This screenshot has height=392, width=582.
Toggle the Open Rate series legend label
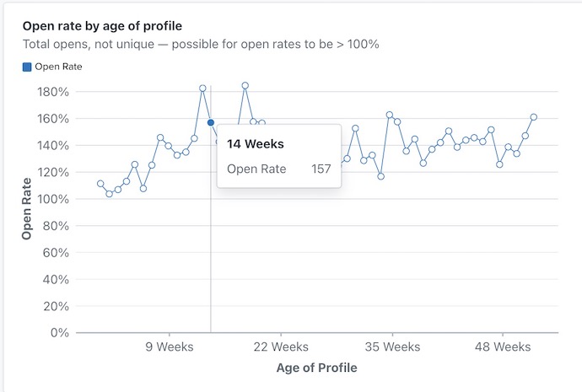pyautogui.click(x=59, y=67)
